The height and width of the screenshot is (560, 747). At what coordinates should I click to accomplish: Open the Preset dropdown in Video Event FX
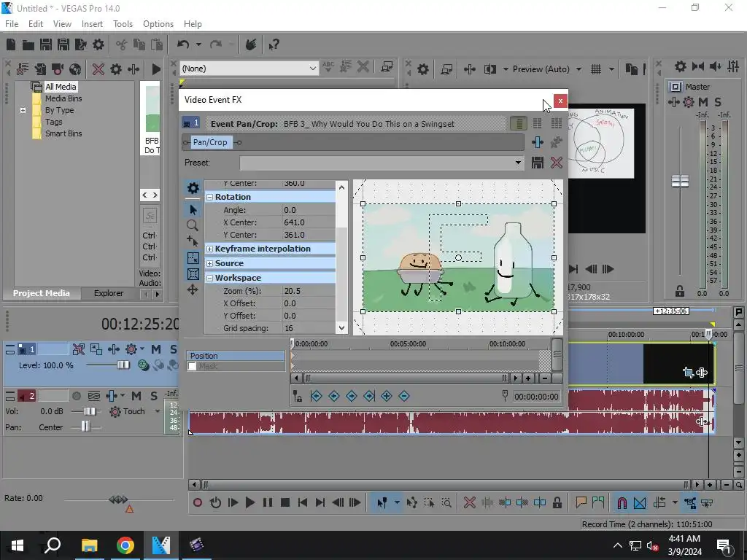pyautogui.click(x=518, y=163)
